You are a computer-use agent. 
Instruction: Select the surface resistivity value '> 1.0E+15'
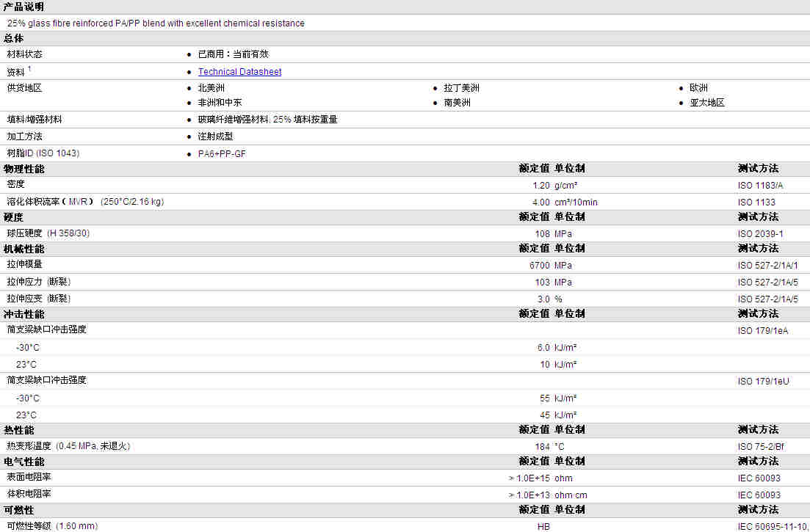click(529, 478)
